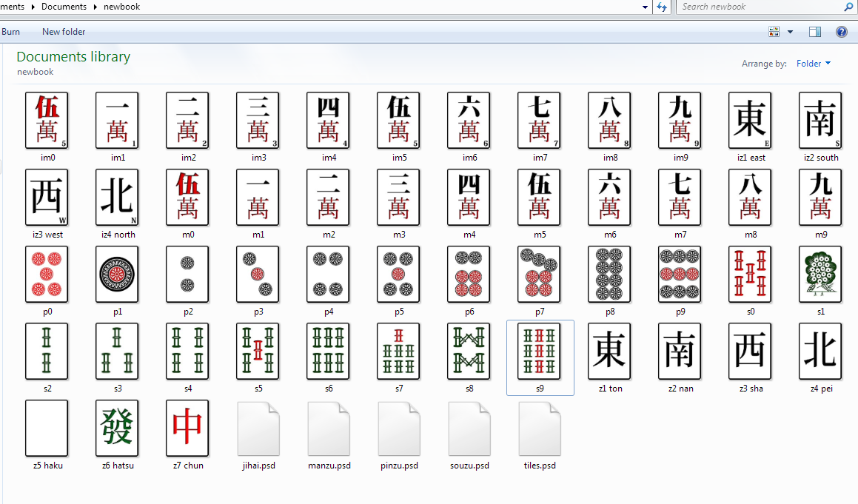Screen dimensions: 858x504
Task: Select the iz3 west wind tile
Action: [47, 198]
